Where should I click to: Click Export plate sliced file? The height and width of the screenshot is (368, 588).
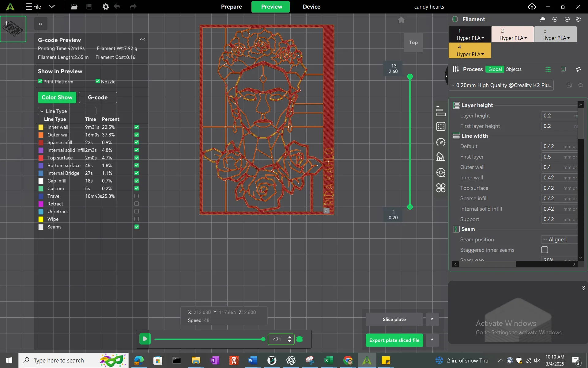394,340
